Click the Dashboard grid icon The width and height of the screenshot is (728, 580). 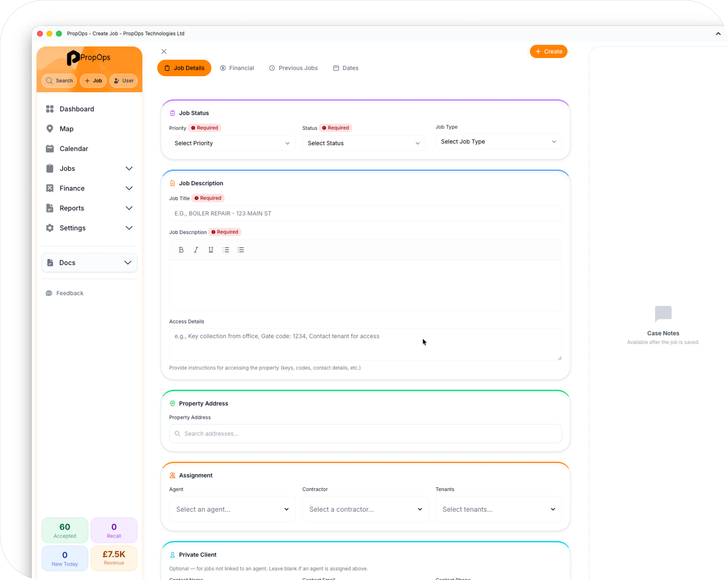coord(50,109)
